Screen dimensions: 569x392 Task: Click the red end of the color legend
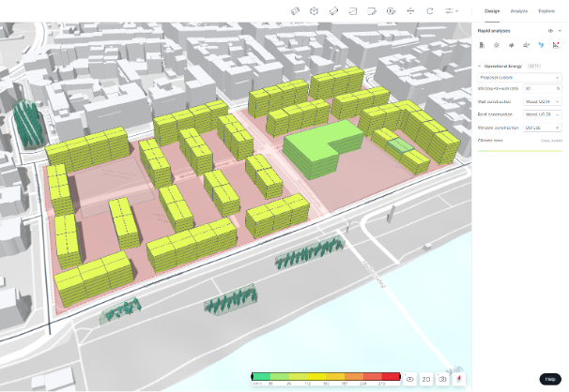coord(391,376)
